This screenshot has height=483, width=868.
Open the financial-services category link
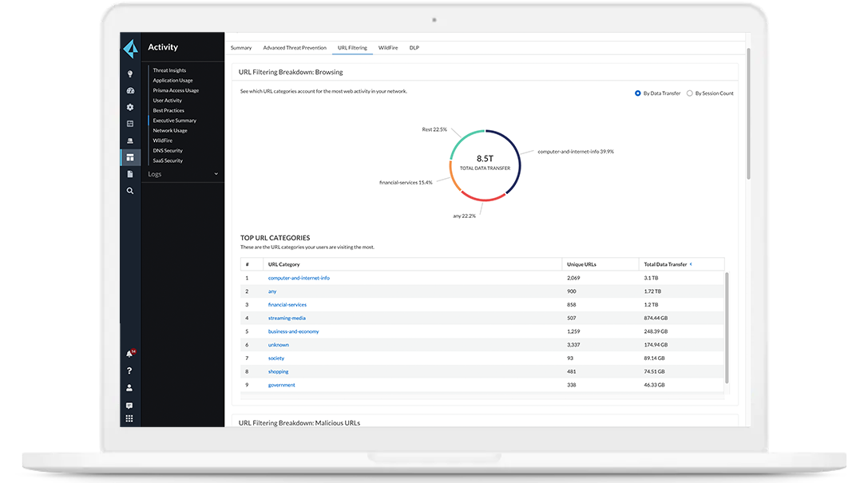tap(287, 304)
